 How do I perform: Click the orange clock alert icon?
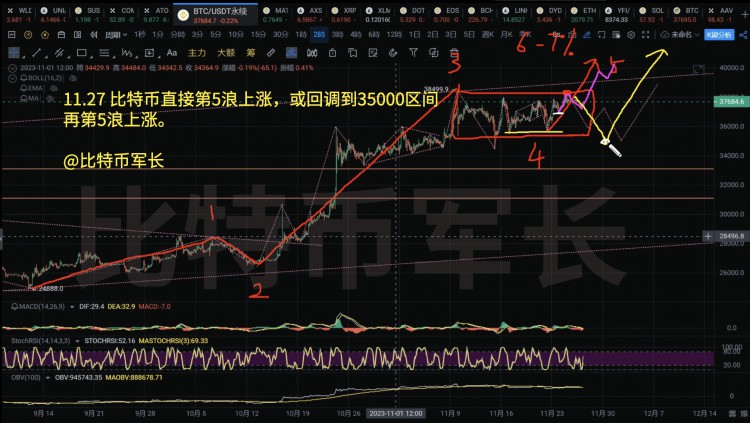tap(28, 34)
